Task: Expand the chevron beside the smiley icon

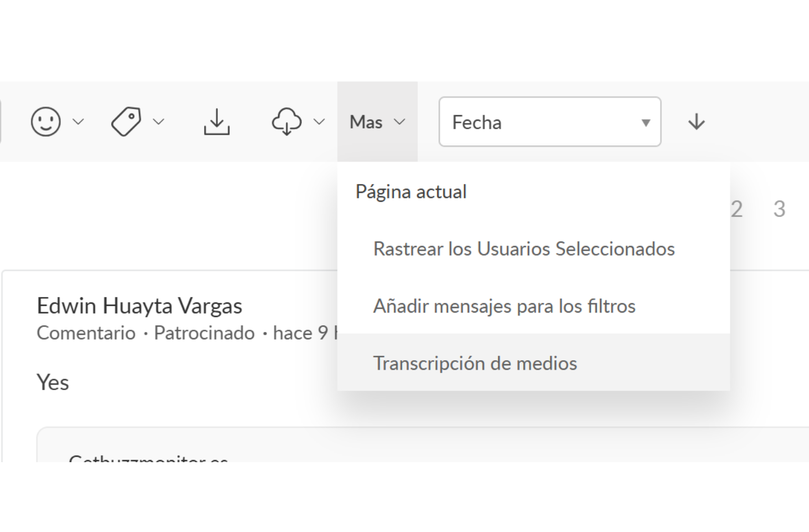Action: coord(78,121)
